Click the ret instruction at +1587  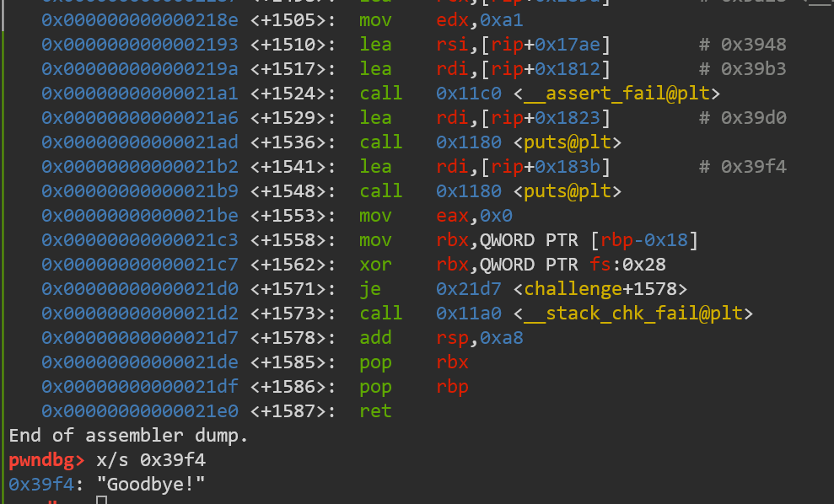375,411
